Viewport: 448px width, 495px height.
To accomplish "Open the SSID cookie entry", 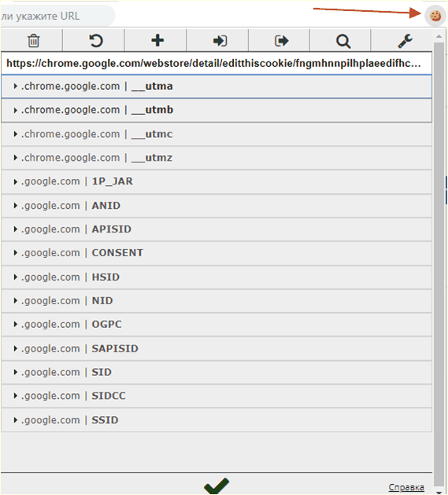I will click(x=217, y=420).
